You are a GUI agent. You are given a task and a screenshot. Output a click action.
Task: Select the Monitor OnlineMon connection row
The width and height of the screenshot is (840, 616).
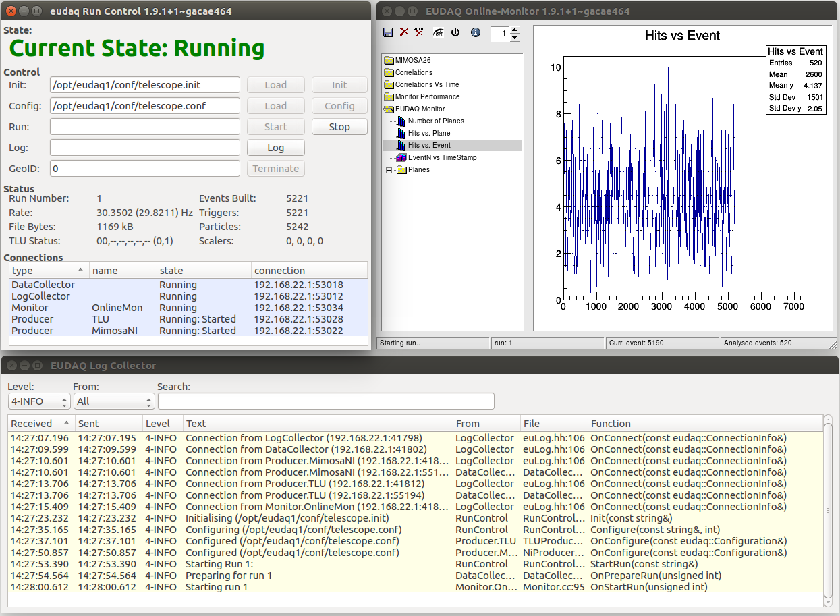pos(189,308)
